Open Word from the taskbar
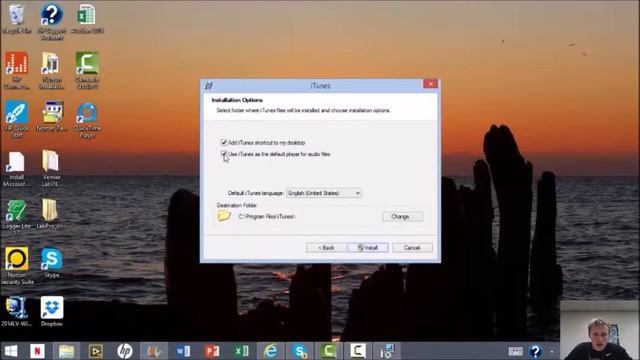The width and height of the screenshot is (640, 360). click(x=183, y=351)
